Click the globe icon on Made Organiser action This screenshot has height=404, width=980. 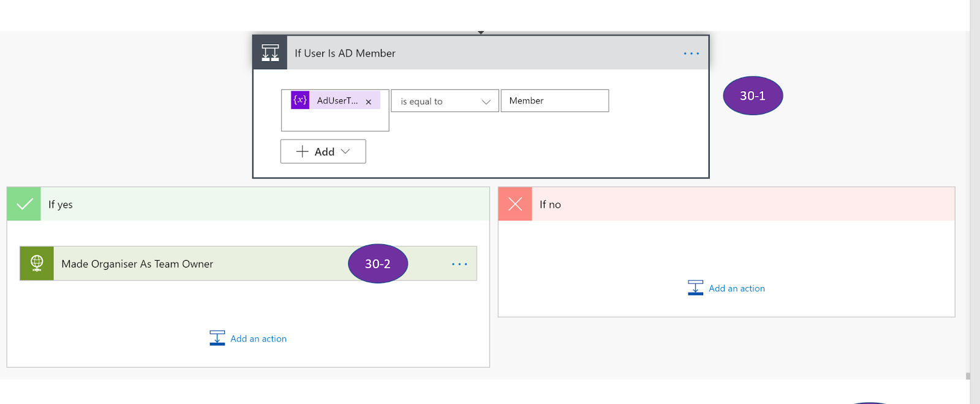click(x=37, y=264)
